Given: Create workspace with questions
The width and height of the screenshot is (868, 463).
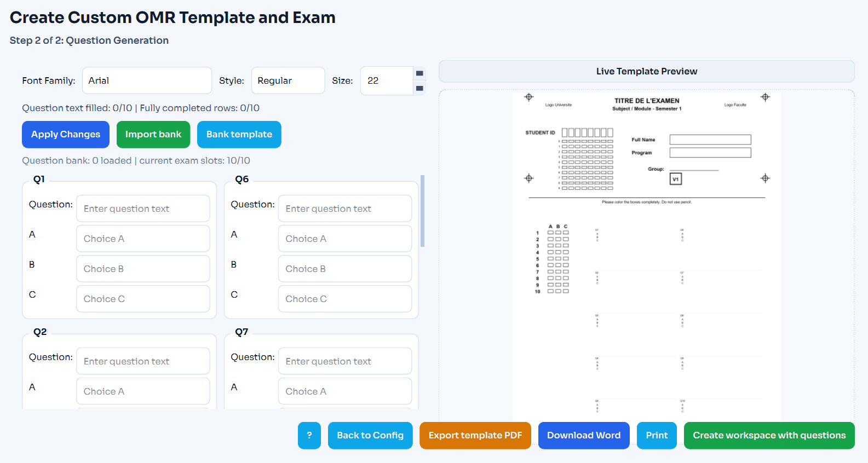Looking at the screenshot, I should pos(769,435).
